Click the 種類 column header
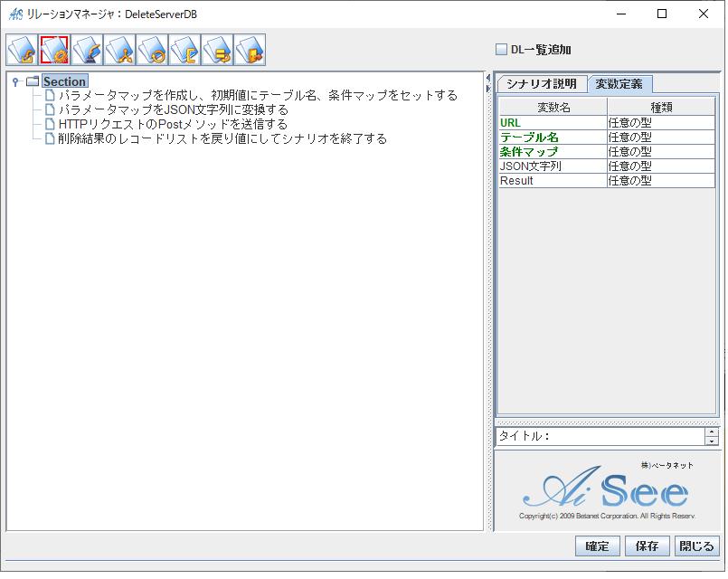This screenshot has width=728, height=579. pyautogui.click(x=661, y=108)
